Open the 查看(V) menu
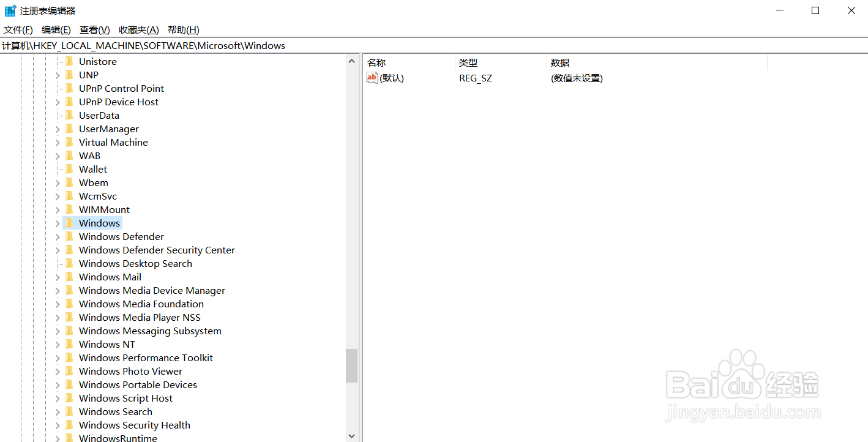Screen dimensions: 868x442 point(95,30)
